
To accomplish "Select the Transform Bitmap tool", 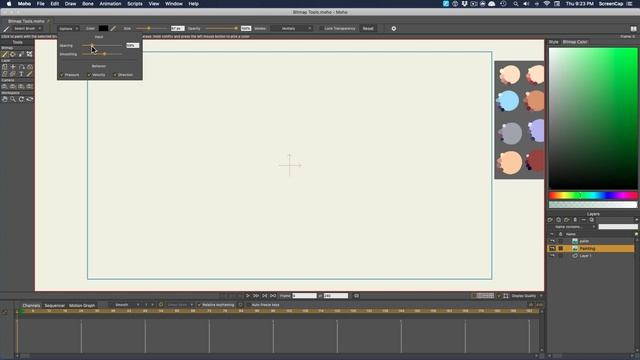I will point(29,54).
